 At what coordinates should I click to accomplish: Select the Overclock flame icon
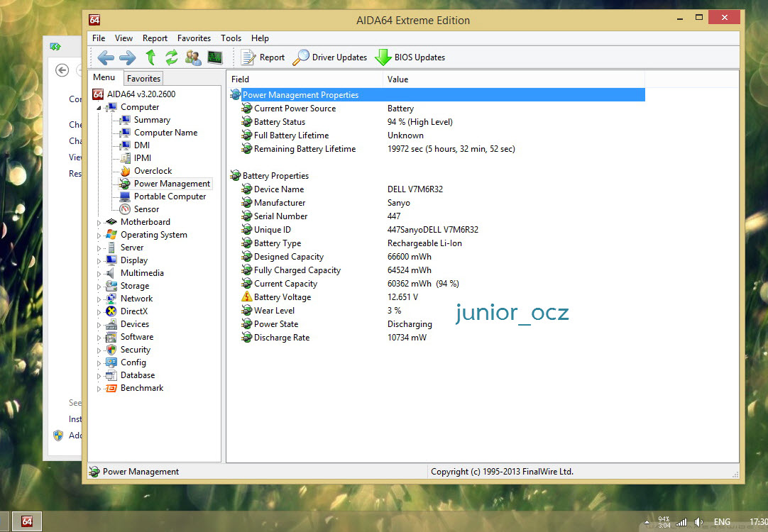pos(126,171)
